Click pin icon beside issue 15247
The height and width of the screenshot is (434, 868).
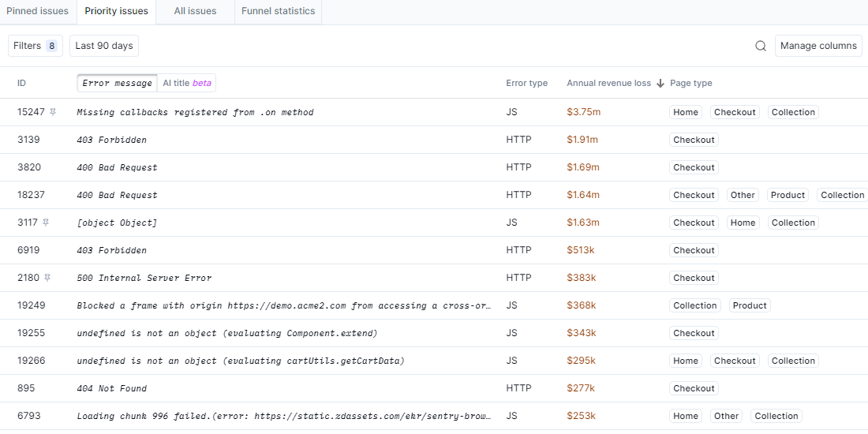[x=53, y=112]
